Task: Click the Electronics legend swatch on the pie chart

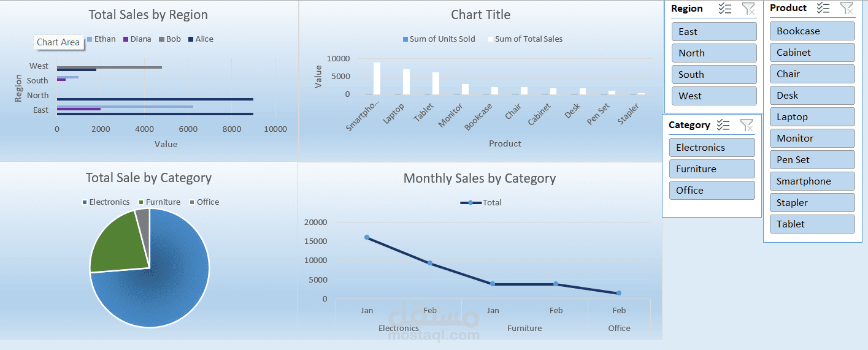Action: tap(85, 202)
